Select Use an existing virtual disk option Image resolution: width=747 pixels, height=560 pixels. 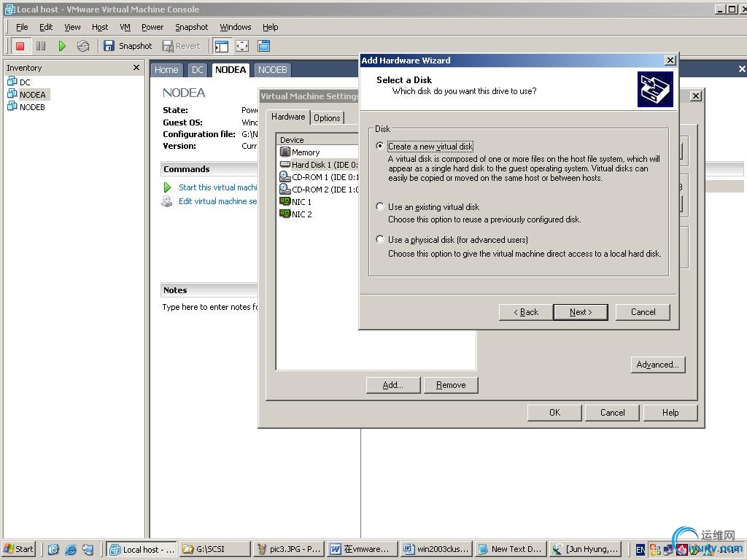[x=379, y=206]
